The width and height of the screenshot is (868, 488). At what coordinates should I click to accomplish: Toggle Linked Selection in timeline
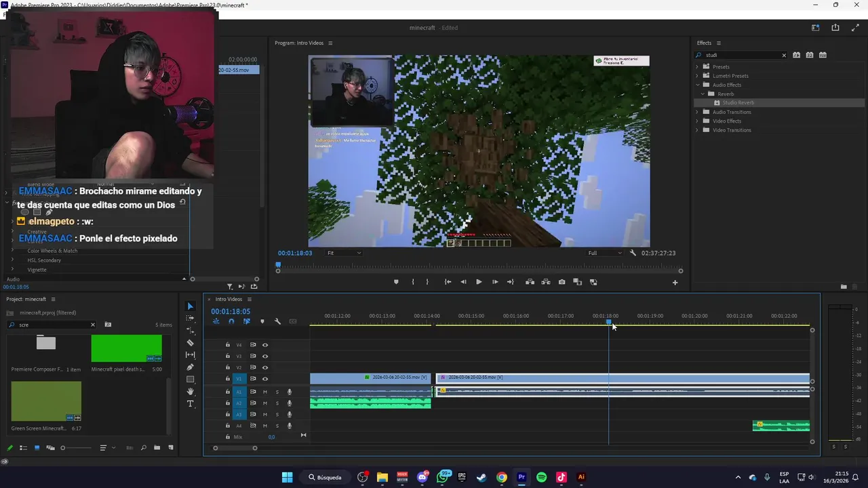[x=247, y=321]
